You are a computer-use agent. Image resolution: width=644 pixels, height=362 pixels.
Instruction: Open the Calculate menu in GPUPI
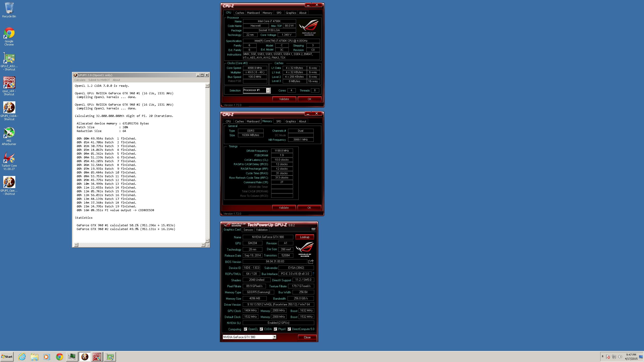click(x=80, y=80)
